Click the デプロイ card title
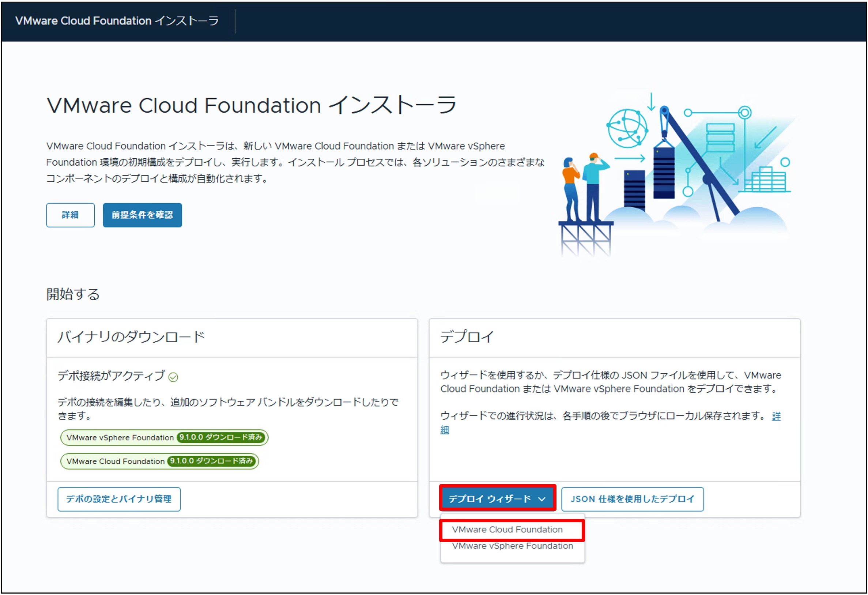 467,337
